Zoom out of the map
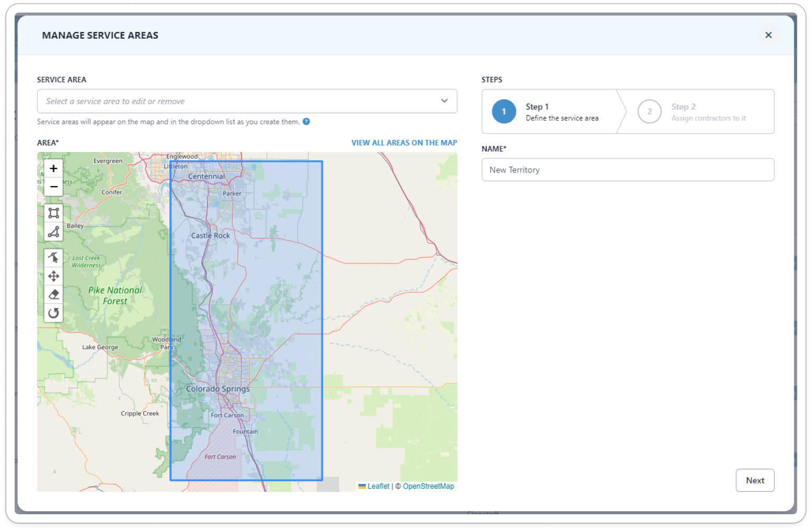The image size is (812, 531). 53,187
